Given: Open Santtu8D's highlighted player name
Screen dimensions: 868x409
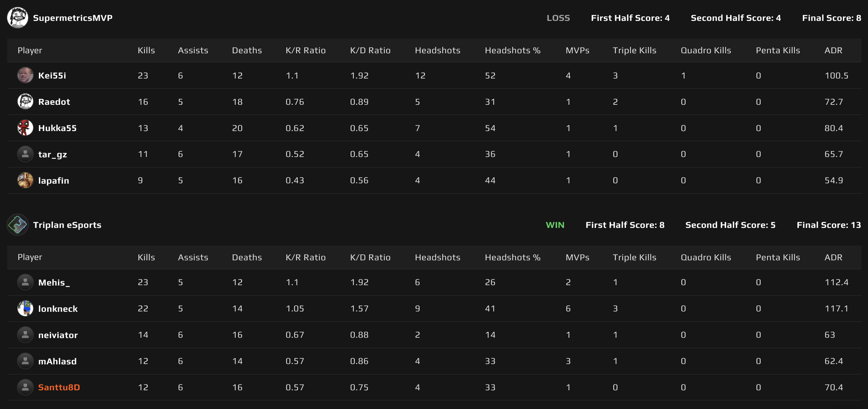Looking at the screenshot, I should (x=60, y=387).
